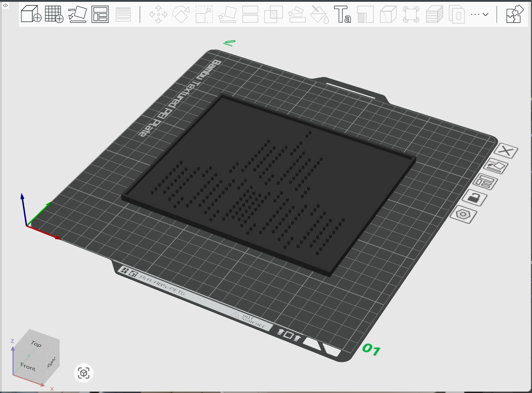Viewport: 532px width, 393px height.
Task: Click the overlapping pages tool icon
Action: tap(457, 14)
